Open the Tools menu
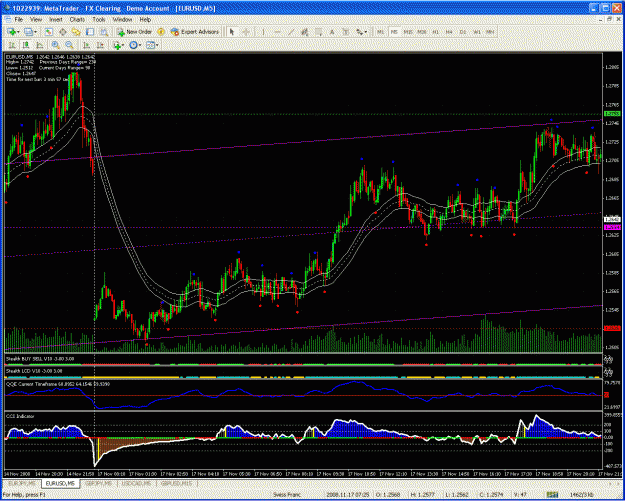This screenshot has height=501, width=625. click(99, 19)
